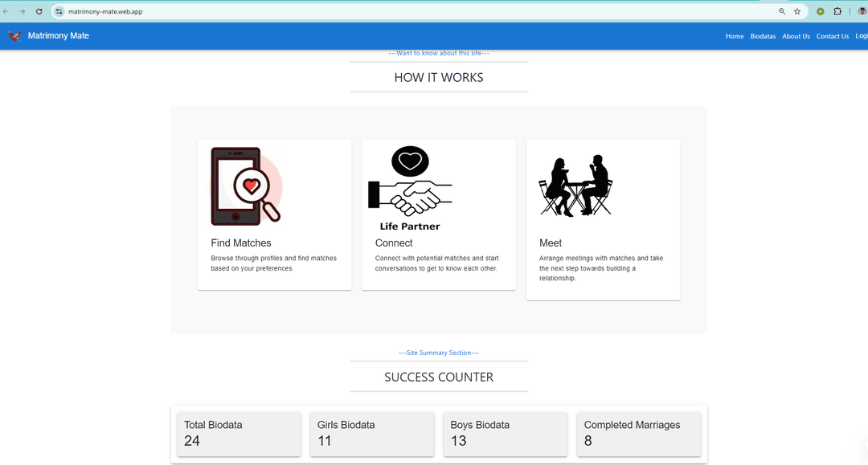Click the Find Matches heading
The image size is (868, 465).
tap(241, 243)
